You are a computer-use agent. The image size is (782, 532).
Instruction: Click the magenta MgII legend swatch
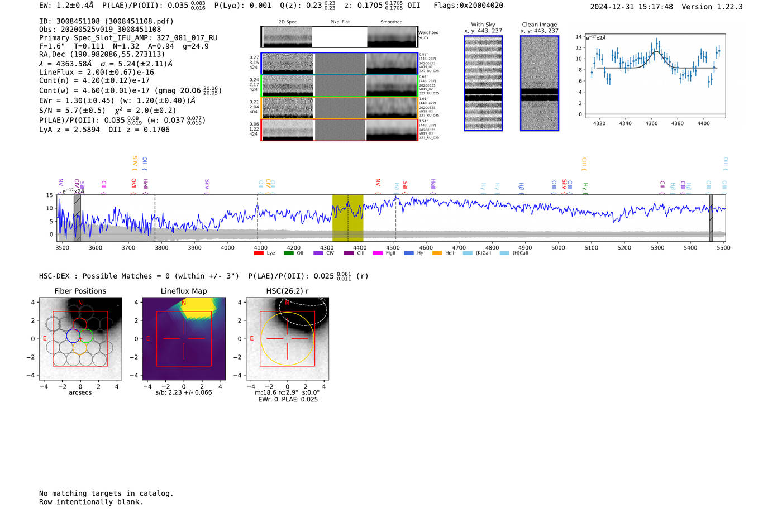378,253
